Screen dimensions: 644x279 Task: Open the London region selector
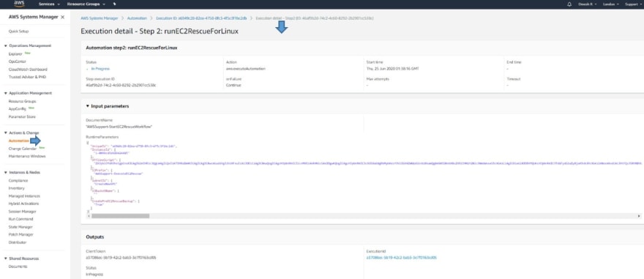tap(610, 4)
